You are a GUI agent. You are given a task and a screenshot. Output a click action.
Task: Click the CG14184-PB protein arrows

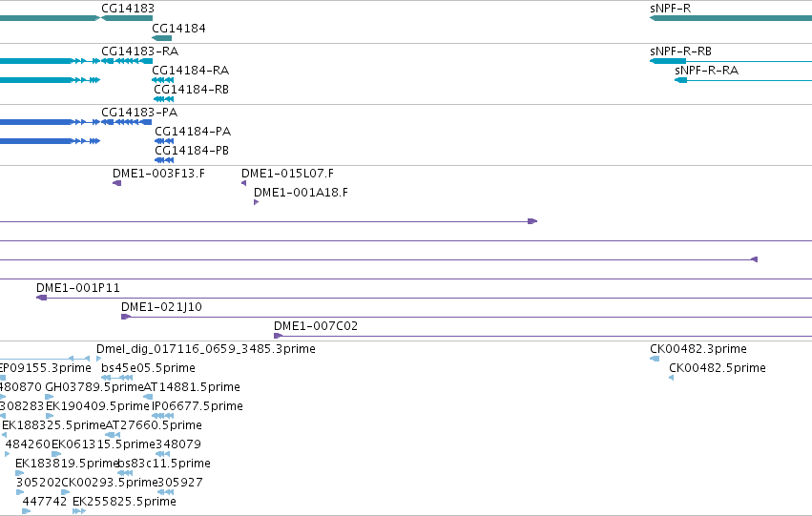[164, 160]
